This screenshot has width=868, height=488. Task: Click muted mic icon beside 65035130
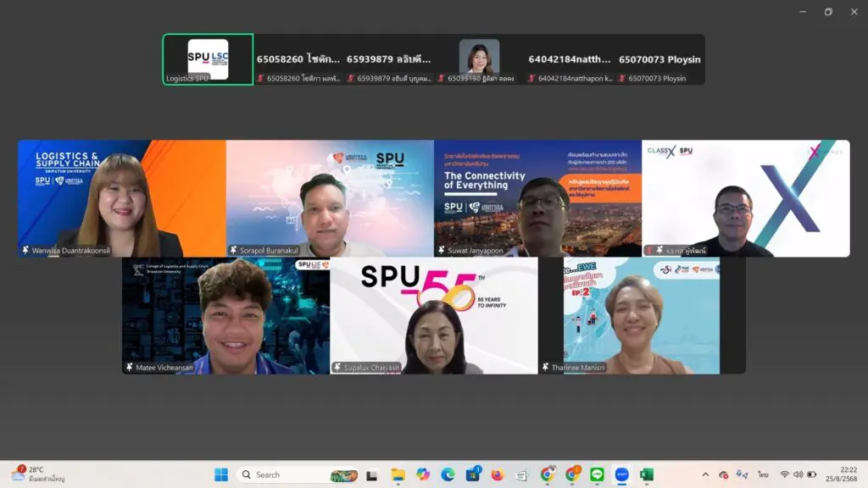[x=441, y=79]
